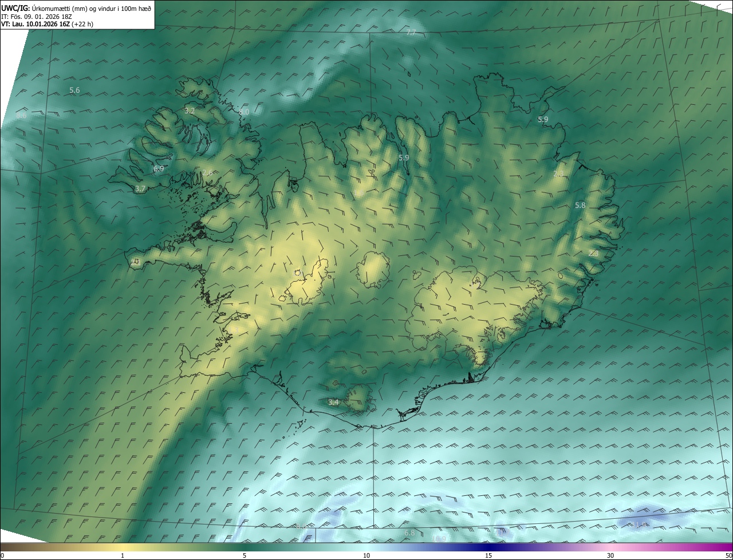This screenshot has width=733, height=560.
Task: Click the color scale tick labeled 50
Action: click(728, 555)
